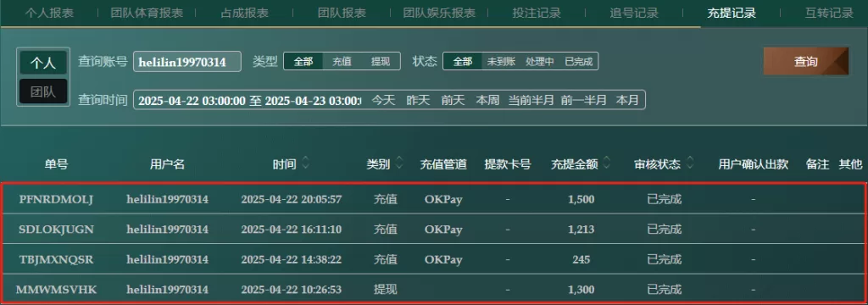Choose the 昨天 time shortcut

click(x=418, y=101)
